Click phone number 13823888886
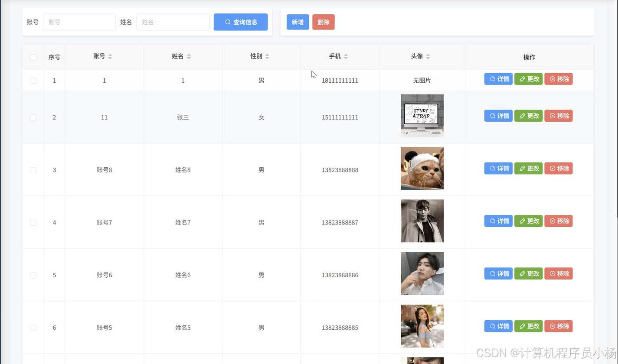The image size is (618, 364). pyautogui.click(x=340, y=275)
